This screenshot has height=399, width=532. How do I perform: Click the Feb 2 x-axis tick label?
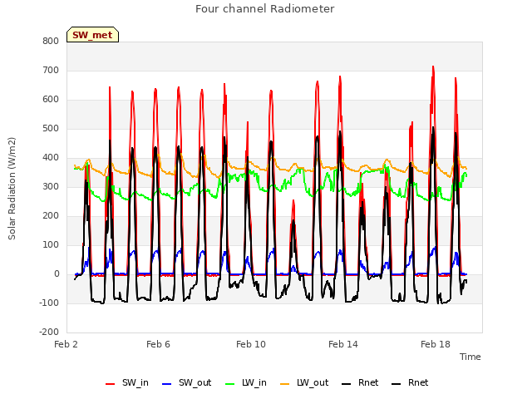point(66,344)
